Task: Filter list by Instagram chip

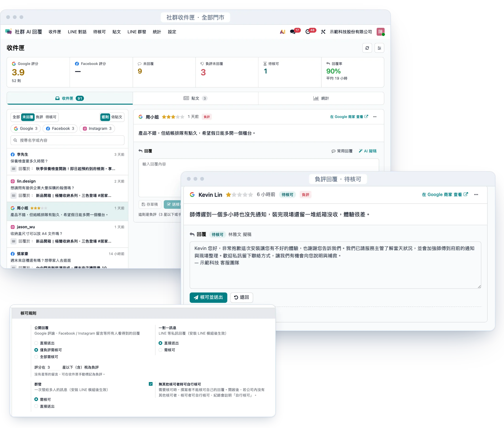Action: [x=97, y=128]
